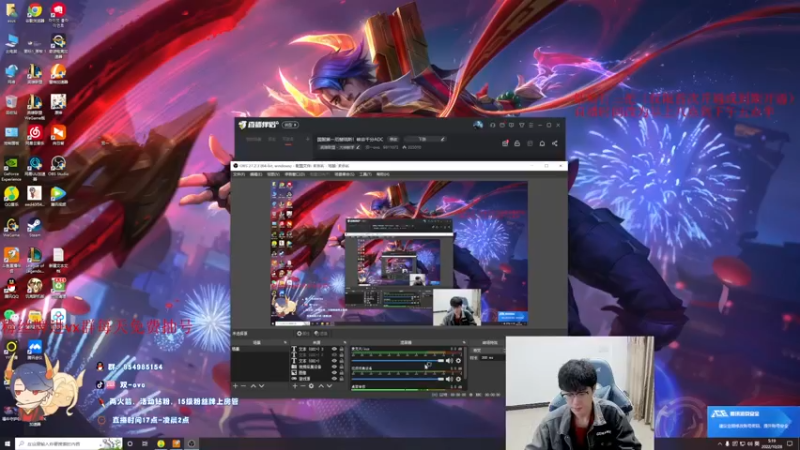Open Steam desktop shortcut
The height and width of the screenshot is (450, 800).
35,227
